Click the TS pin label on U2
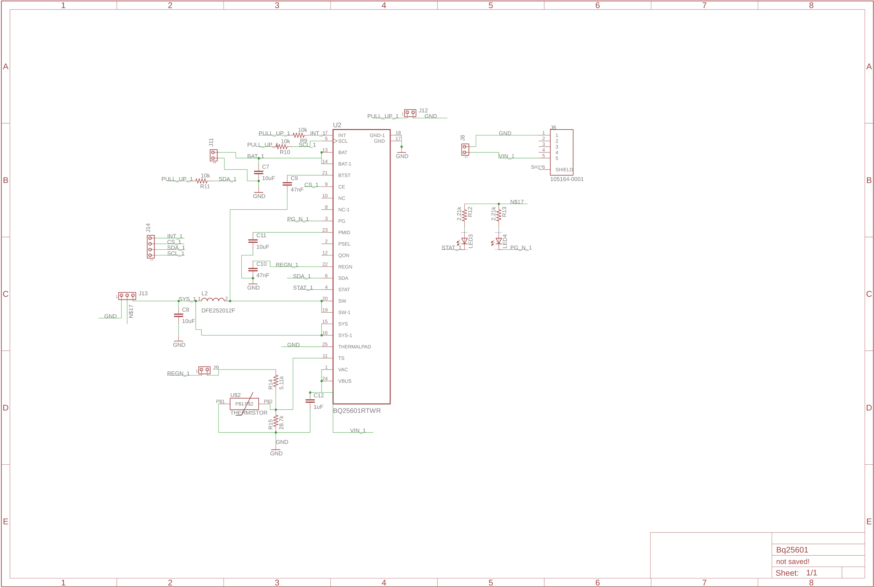This screenshot has height=588, width=874. coord(341,358)
